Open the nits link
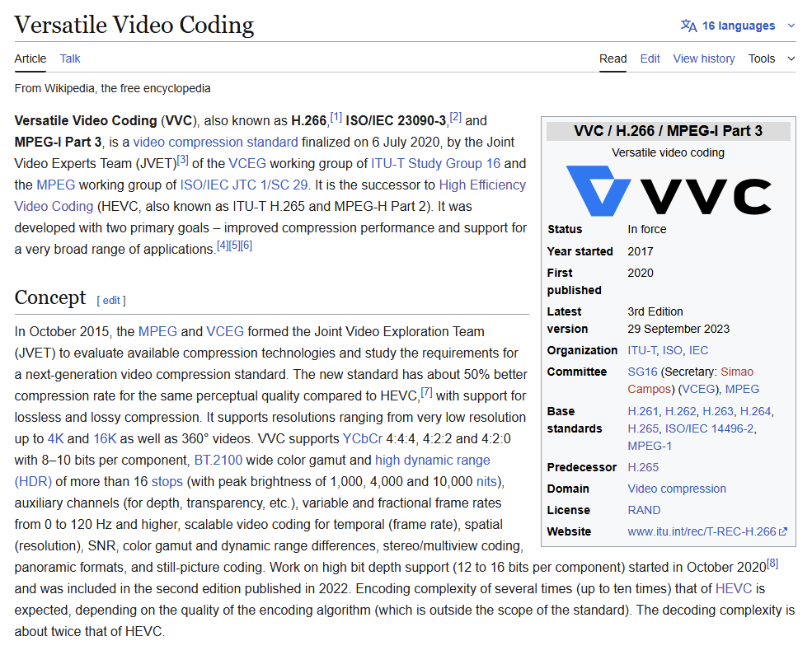Image resolution: width=812 pixels, height=655 pixels. [x=486, y=482]
